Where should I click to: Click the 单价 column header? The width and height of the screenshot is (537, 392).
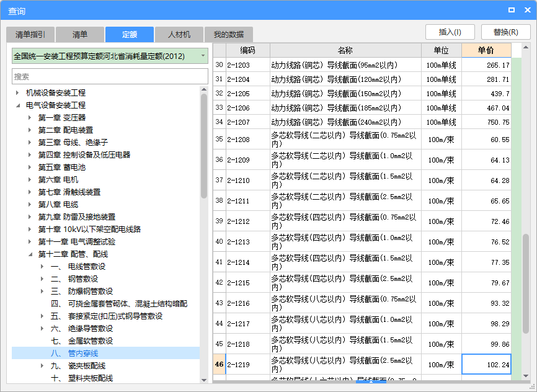486,50
